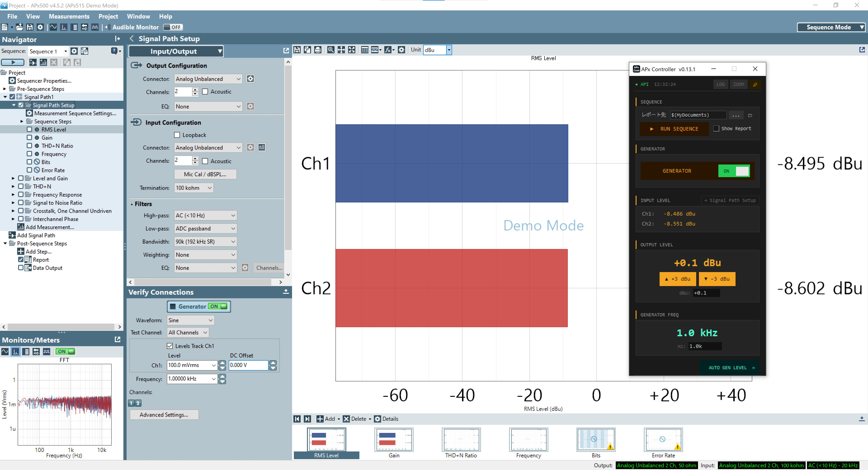Open the Sequence Mode dropdown
The width and height of the screenshot is (868, 470).
tap(831, 27)
